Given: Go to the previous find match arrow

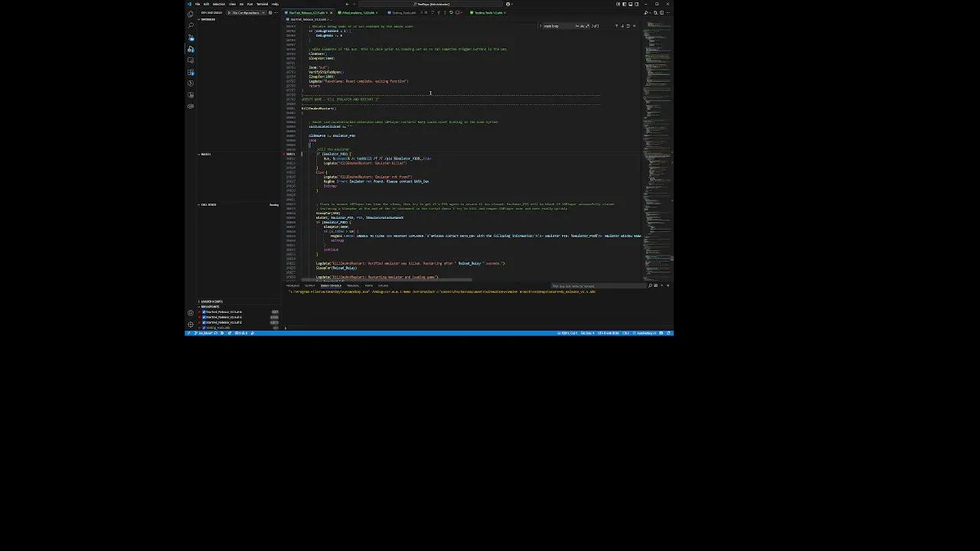Looking at the screenshot, I should pyautogui.click(x=616, y=26).
